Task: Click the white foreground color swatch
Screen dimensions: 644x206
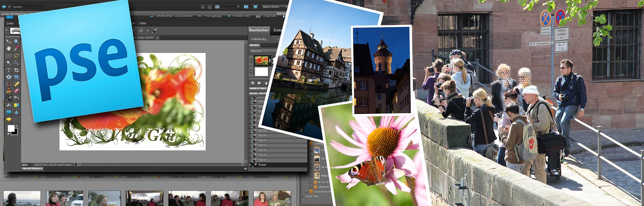Action: [x=11, y=128]
